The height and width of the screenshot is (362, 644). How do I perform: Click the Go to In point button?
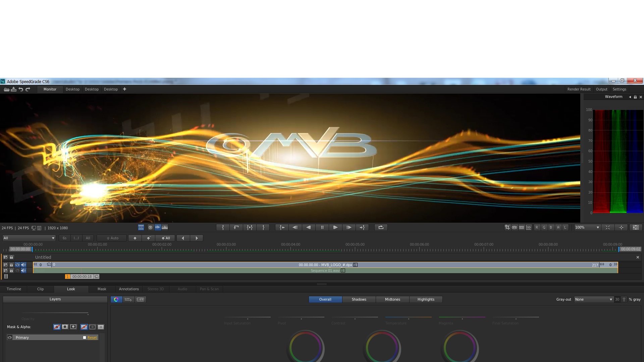(282, 227)
